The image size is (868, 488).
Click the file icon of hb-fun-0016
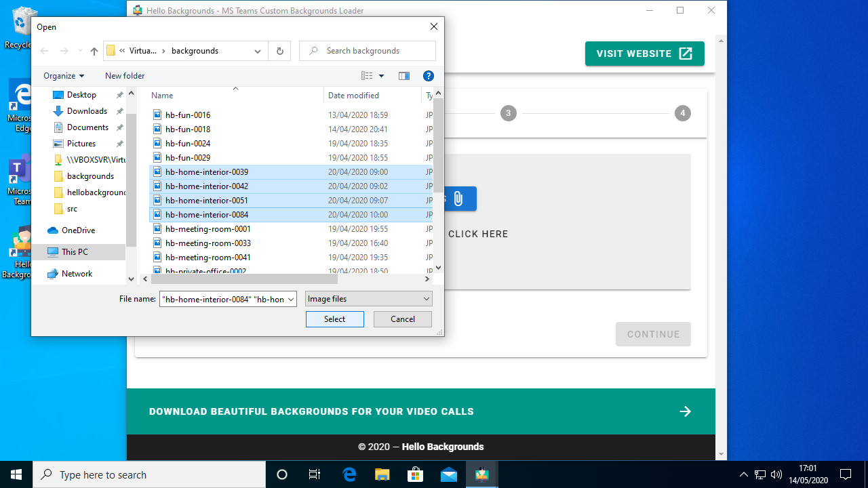tap(157, 115)
